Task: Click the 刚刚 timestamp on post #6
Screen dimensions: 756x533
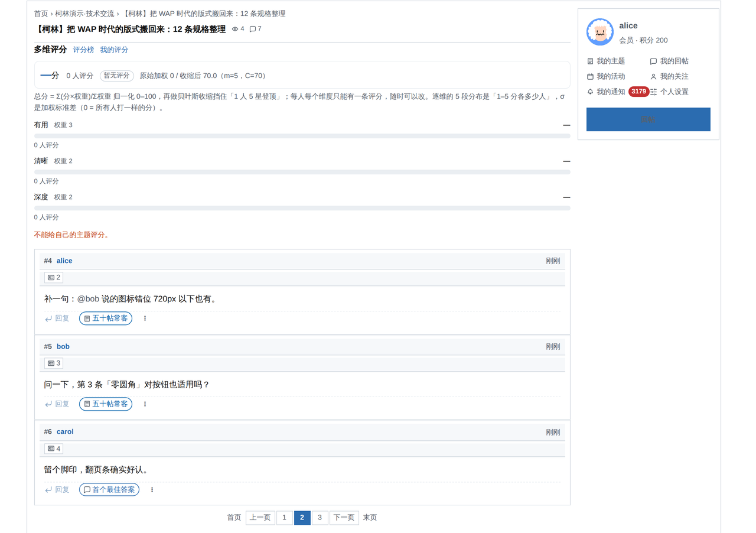Action: pos(553,433)
